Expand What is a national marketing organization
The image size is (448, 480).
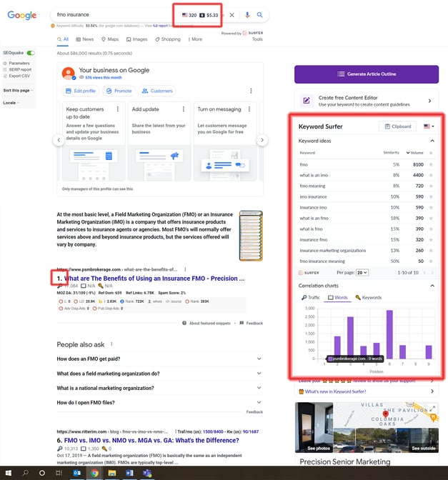click(159, 388)
